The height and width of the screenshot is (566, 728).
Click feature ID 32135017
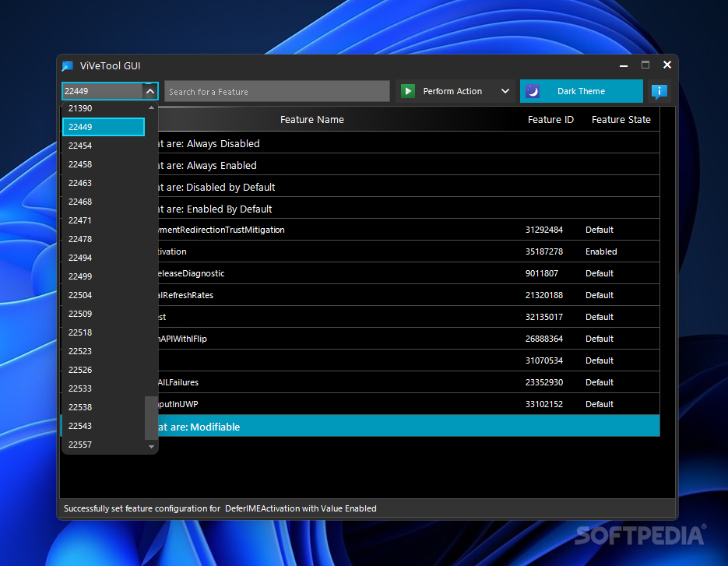pos(544,317)
